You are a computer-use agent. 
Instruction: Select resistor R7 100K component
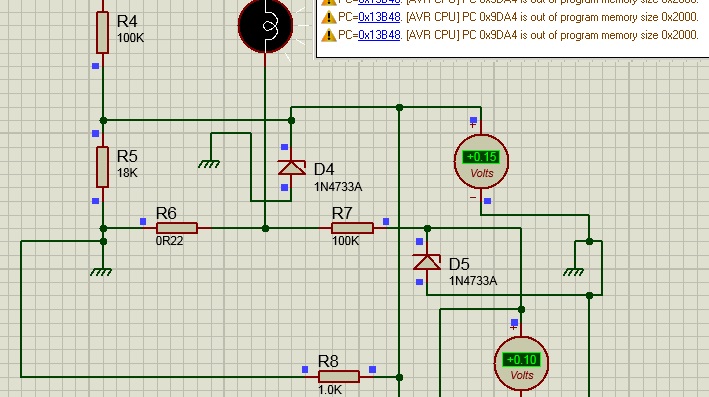352,228
